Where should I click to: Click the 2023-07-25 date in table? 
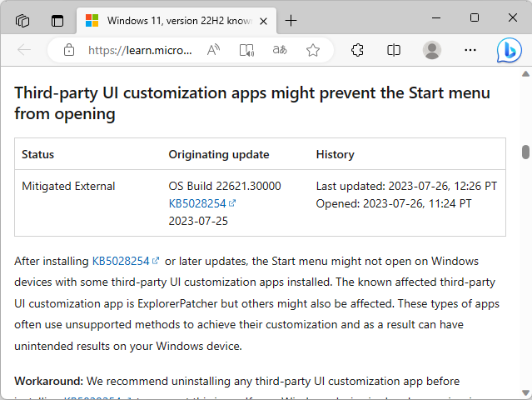198,221
